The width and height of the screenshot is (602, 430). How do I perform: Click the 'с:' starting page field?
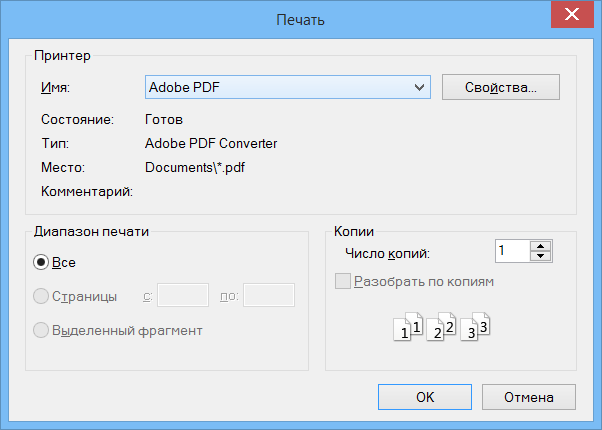click(183, 295)
